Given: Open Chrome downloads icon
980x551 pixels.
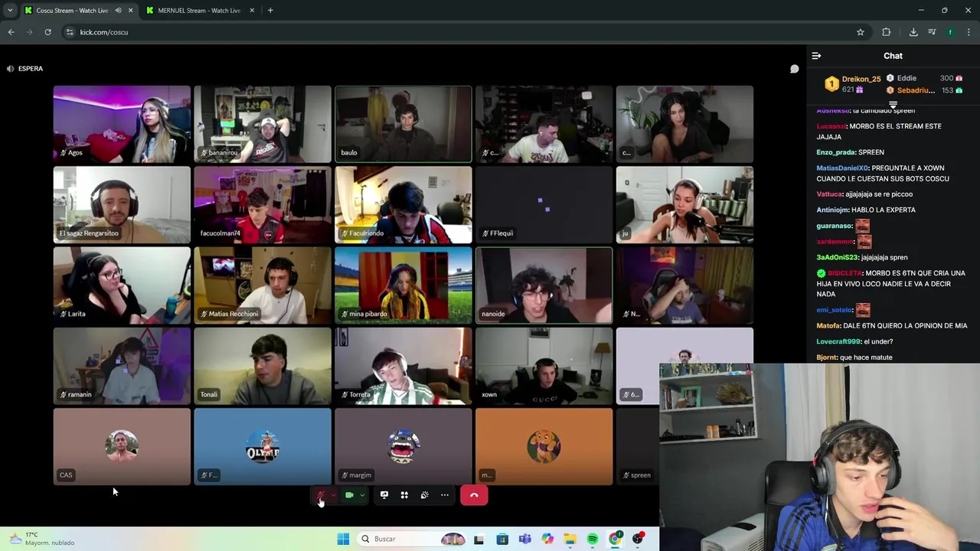Looking at the screenshot, I should pos(913,32).
